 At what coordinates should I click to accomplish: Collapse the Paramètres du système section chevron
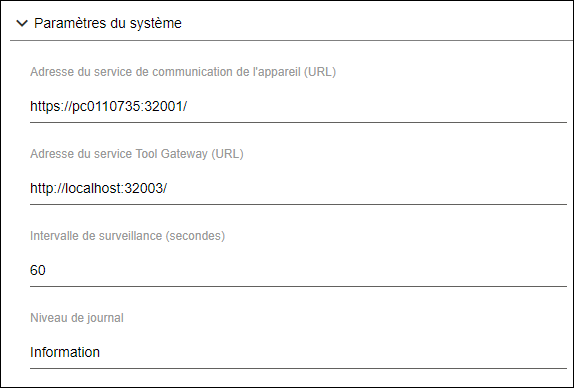[x=22, y=23]
